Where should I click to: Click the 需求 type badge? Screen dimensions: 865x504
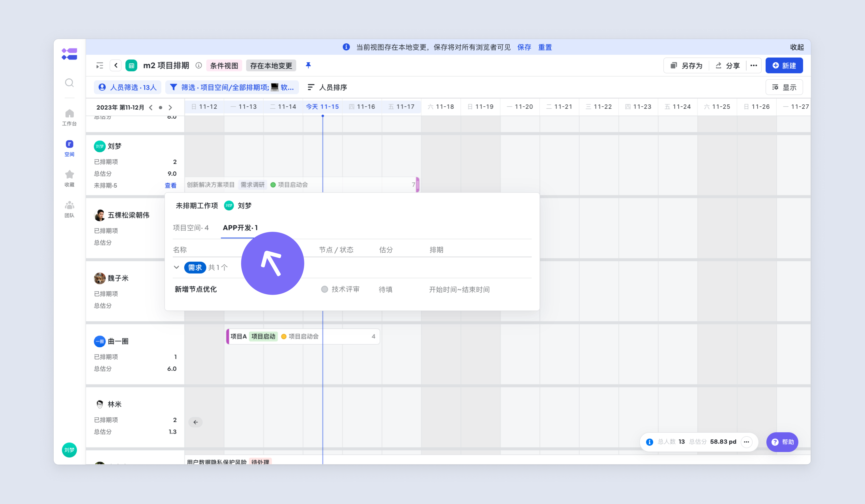(195, 267)
